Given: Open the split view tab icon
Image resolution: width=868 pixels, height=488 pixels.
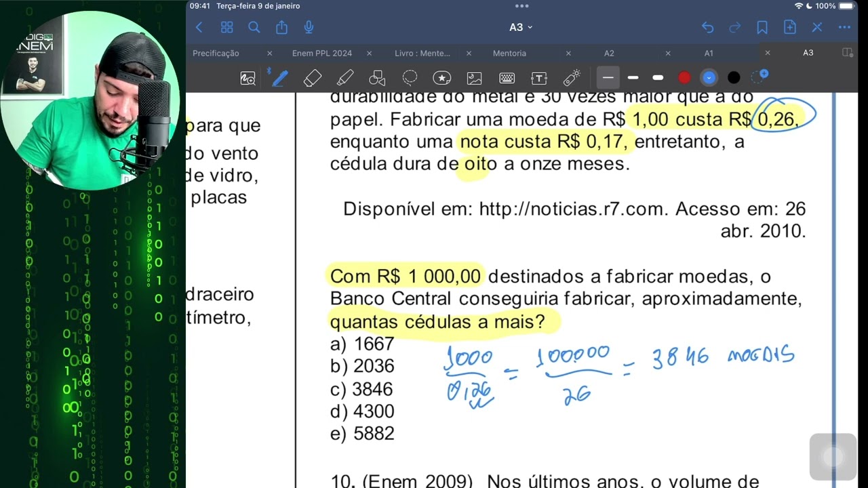Looking at the screenshot, I should 847,53.
